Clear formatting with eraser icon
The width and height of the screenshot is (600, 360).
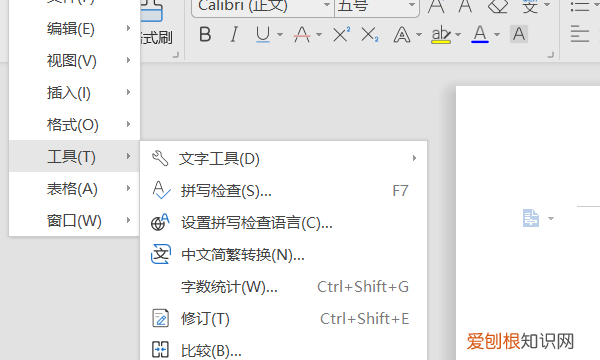tap(498, 6)
